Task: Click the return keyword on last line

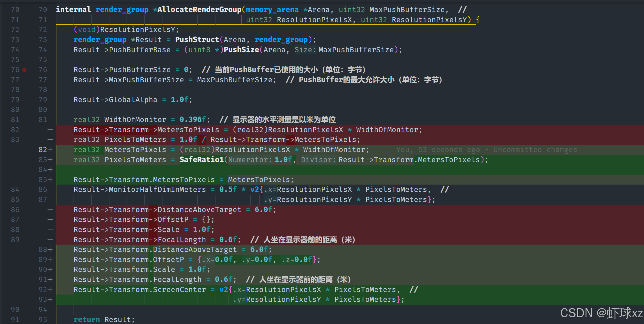Action: pyautogui.click(x=86, y=320)
